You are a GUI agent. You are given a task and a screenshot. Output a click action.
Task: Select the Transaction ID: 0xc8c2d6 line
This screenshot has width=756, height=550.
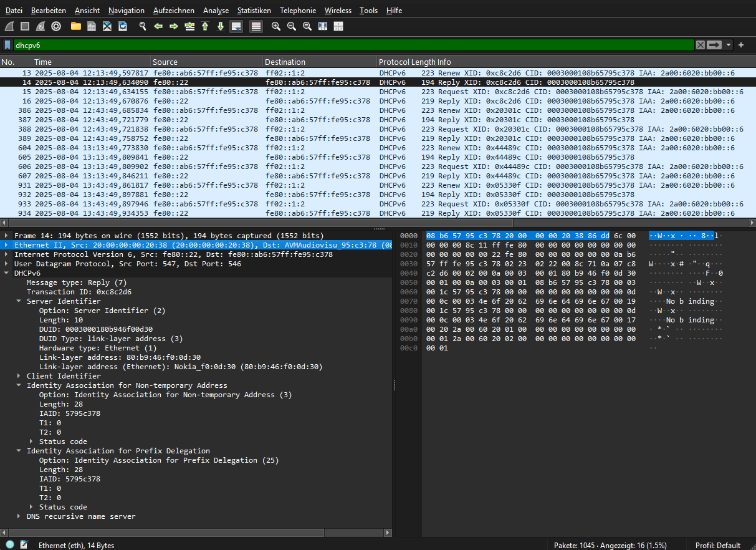click(79, 292)
